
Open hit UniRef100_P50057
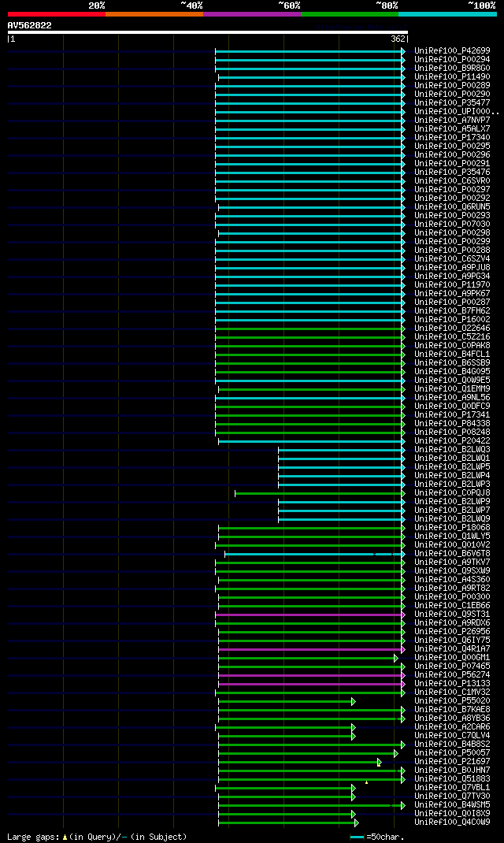452,752
